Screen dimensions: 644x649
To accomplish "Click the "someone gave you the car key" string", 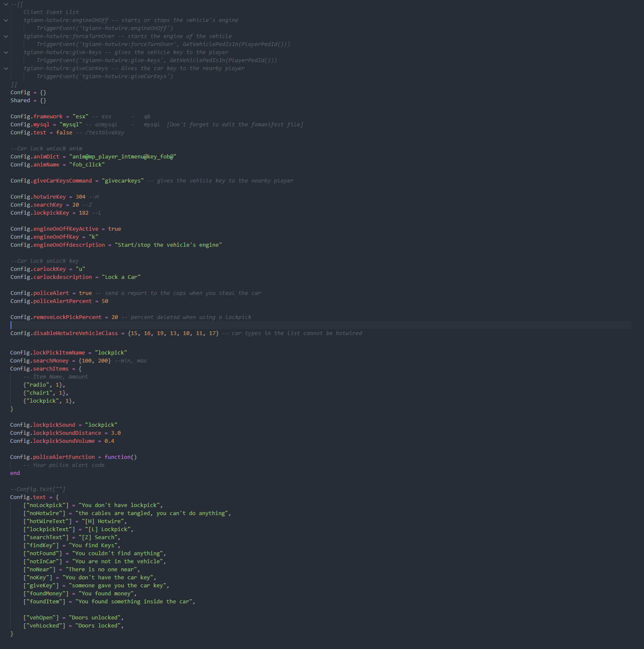I will click(117, 586).
